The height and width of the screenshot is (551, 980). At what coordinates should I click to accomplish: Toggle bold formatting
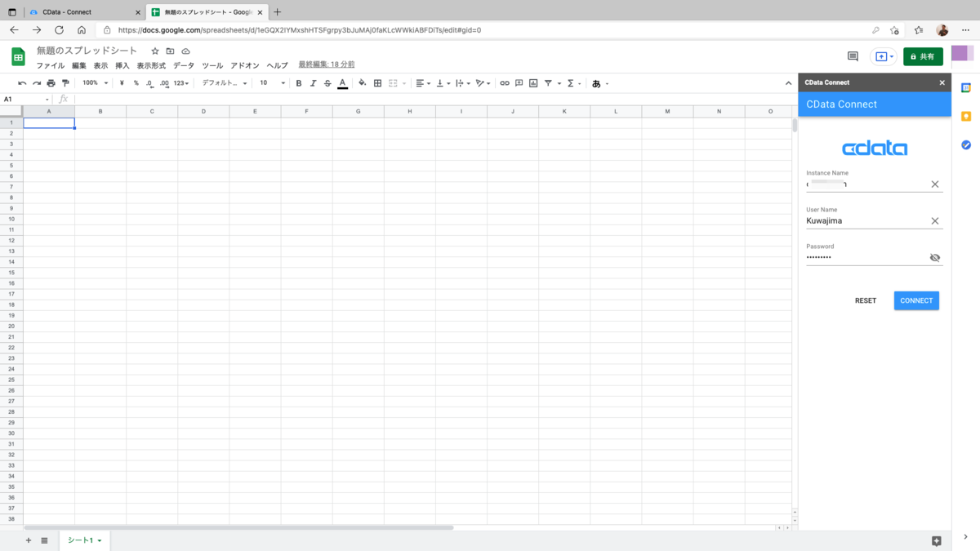pos(299,83)
